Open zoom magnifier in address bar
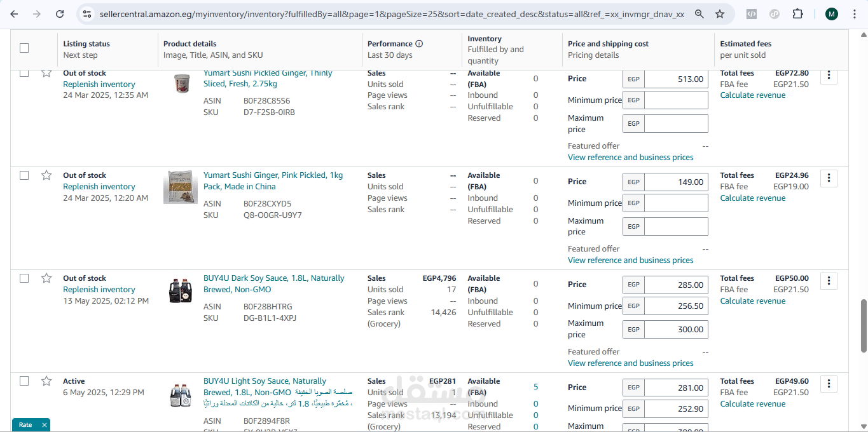This screenshot has height=432, width=868. (x=699, y=14)
